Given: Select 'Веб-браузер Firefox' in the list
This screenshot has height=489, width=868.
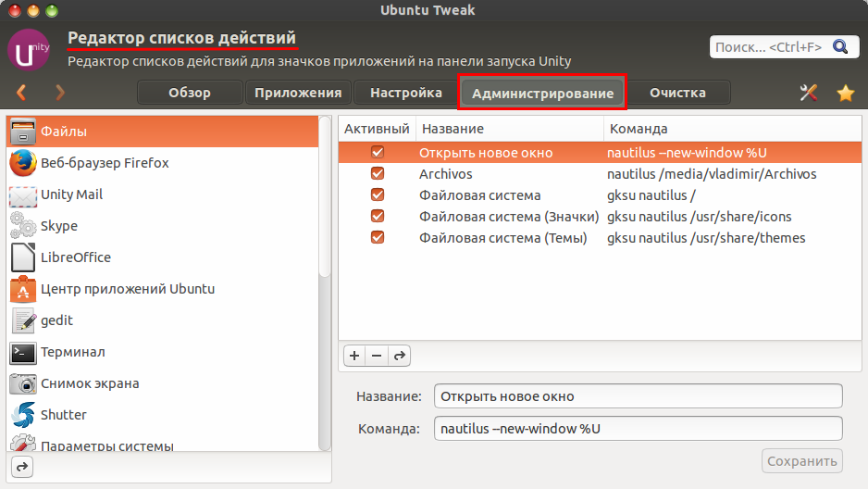Looking at the screenshot, I should tap(163, 163).
